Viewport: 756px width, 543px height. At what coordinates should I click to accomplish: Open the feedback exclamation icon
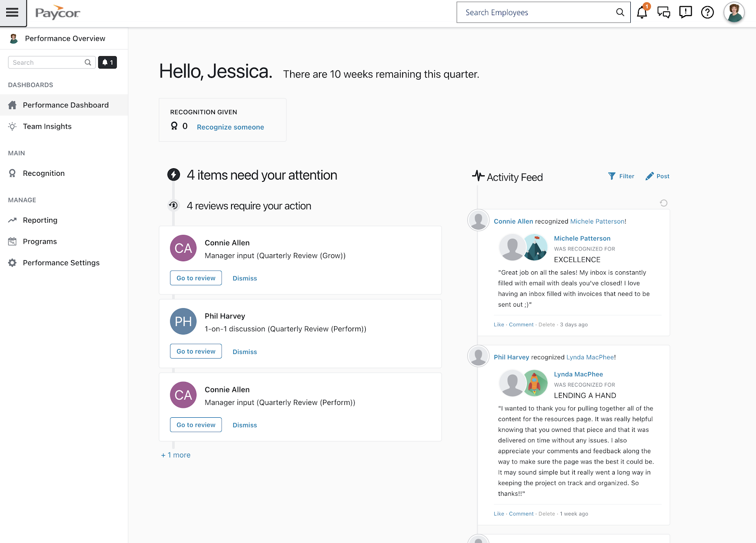tap(686, 12)
